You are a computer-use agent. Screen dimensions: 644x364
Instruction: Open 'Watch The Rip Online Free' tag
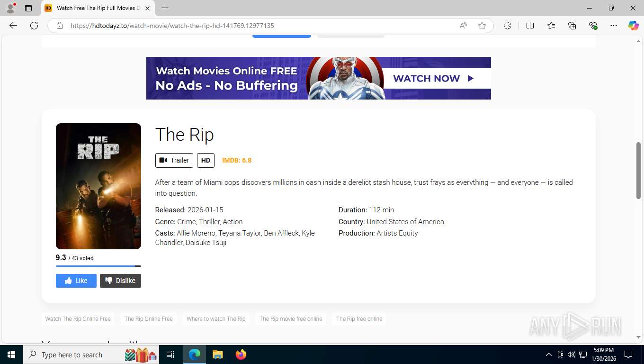(x=78, y=319)
